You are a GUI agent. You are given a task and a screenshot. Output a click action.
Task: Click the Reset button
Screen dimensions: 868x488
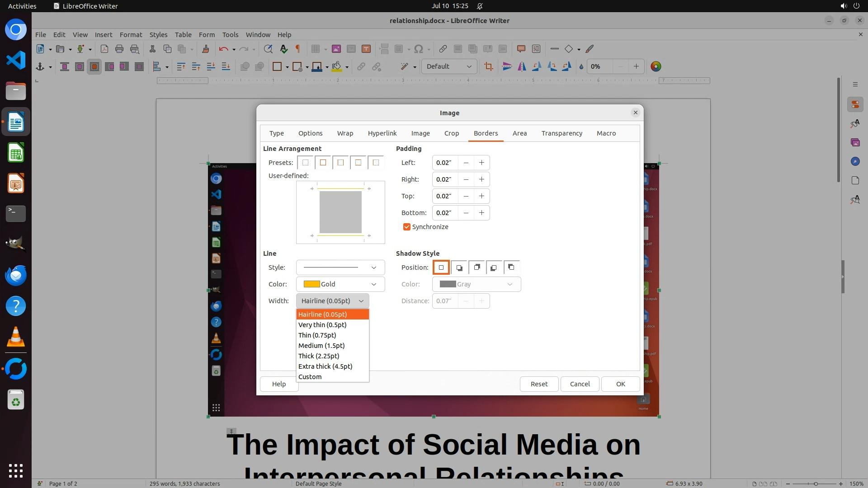[538, 384]
